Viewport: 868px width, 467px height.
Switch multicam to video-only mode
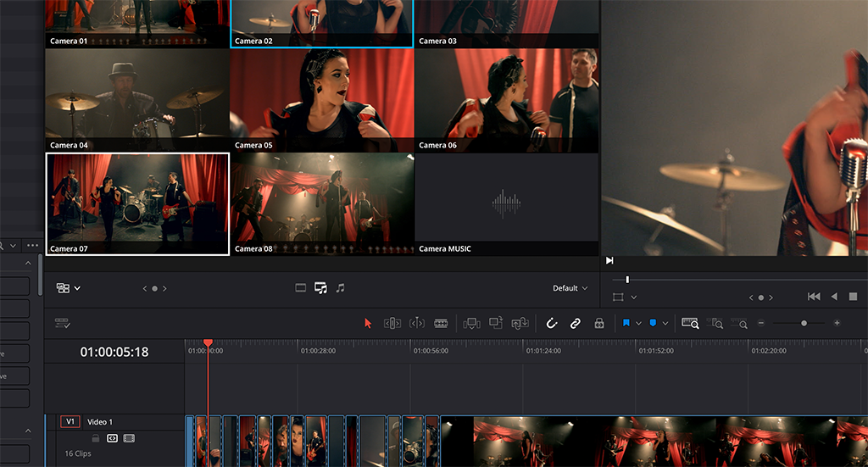coord(300,288)
